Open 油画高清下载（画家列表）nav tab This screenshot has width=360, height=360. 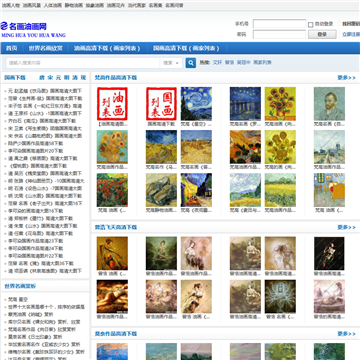point(107,48)
